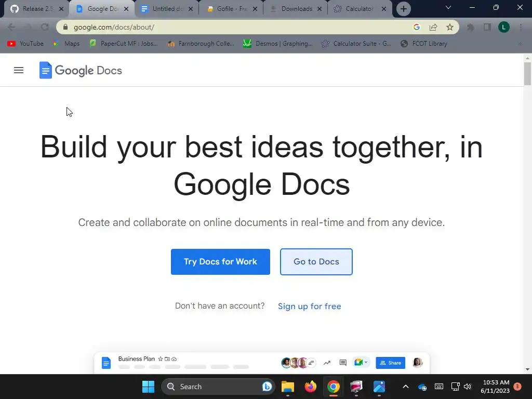532x399 pixels.
Task: Open the FCOT Library bookmark
Action: click(x=424, y=44)
